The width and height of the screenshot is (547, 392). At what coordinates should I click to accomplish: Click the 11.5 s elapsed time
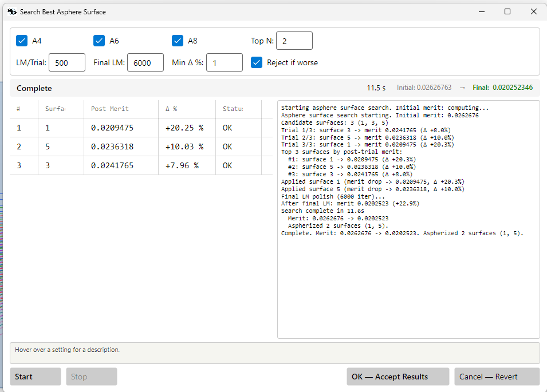coord(376,88)
